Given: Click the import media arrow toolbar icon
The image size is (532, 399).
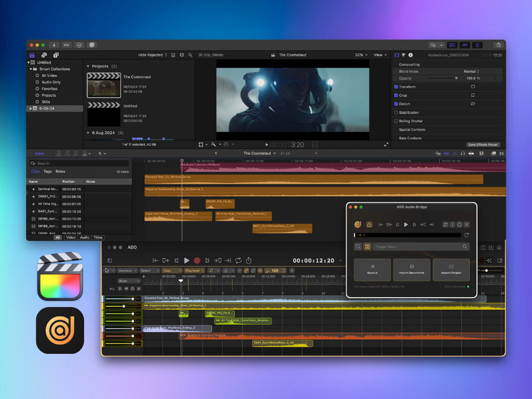Looking at the screenshot, I should pos(54,45).
